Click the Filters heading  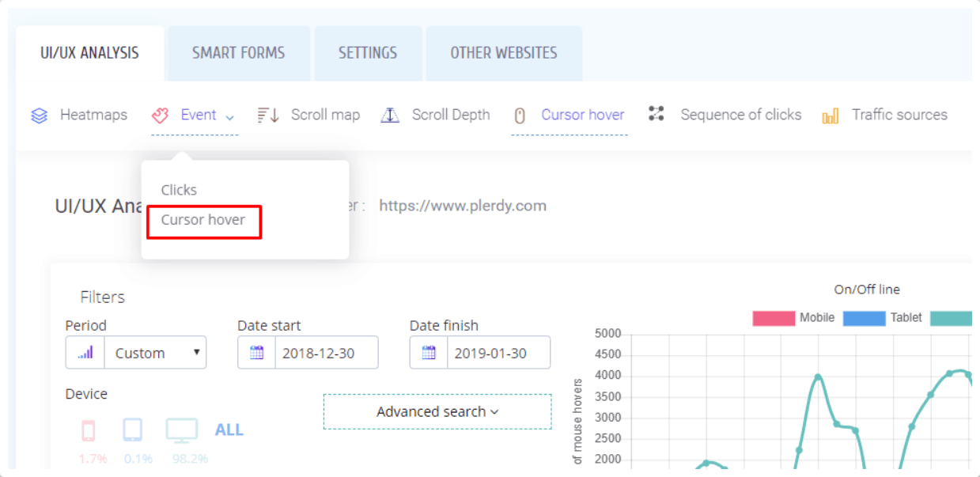103,297
